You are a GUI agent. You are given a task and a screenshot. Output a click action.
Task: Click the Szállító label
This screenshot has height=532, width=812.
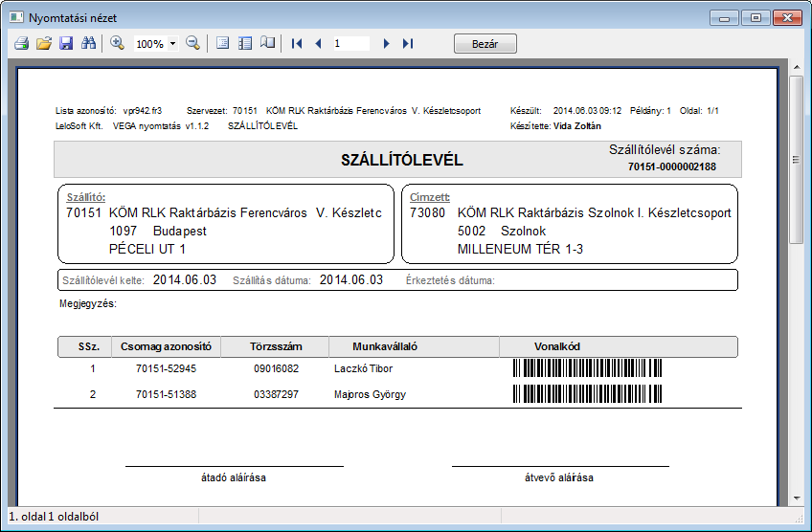[86, 197]
